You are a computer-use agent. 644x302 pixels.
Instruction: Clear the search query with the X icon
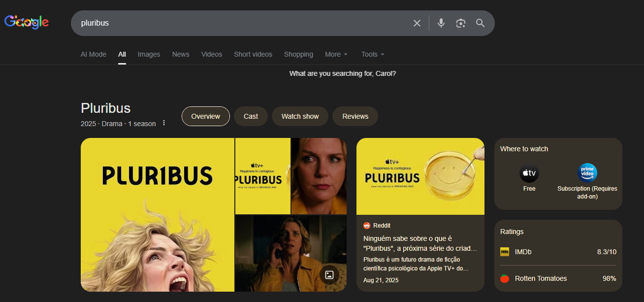coord(417,23)
